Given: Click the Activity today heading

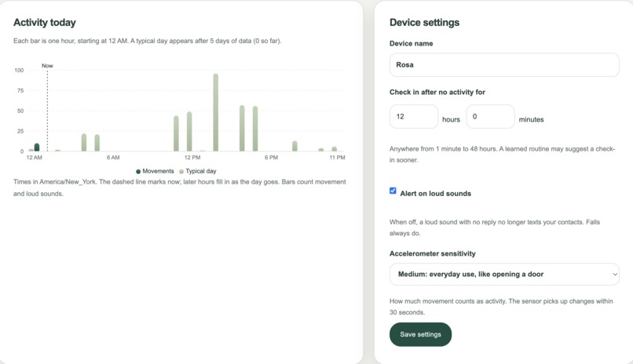Looking at the screenshot, I should coord(45,23).
